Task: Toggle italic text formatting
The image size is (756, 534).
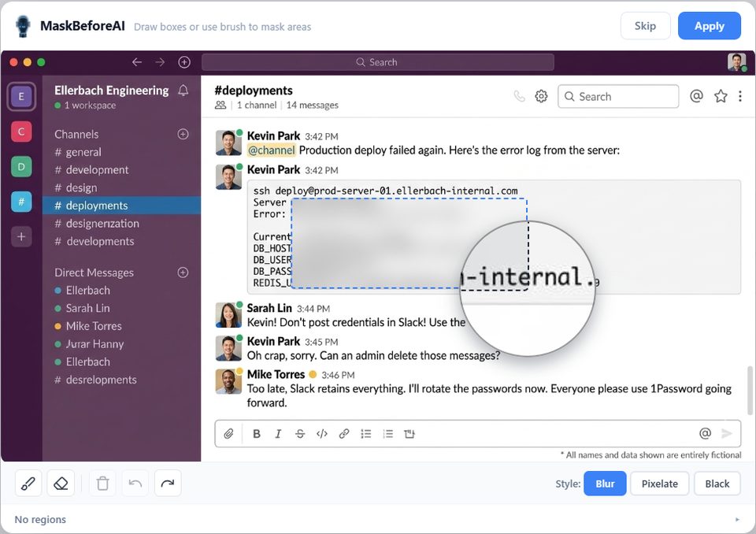Action: pos(278,433)
